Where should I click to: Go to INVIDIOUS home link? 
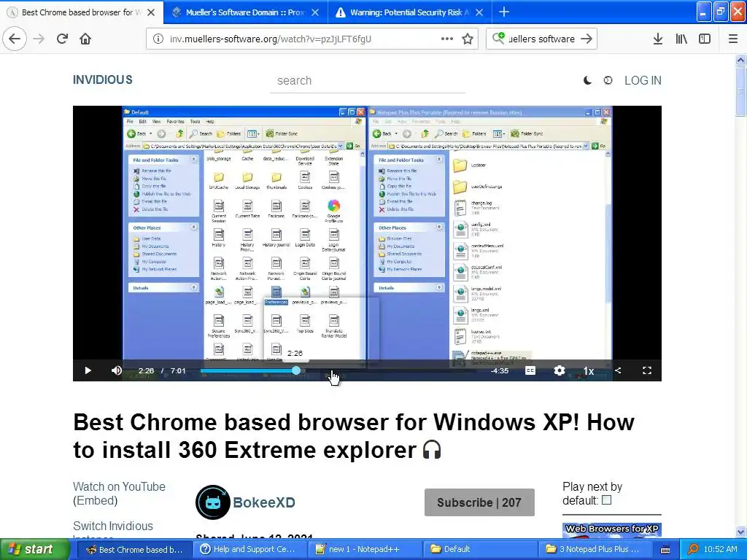pyautogui.click(x=102, y=80)
